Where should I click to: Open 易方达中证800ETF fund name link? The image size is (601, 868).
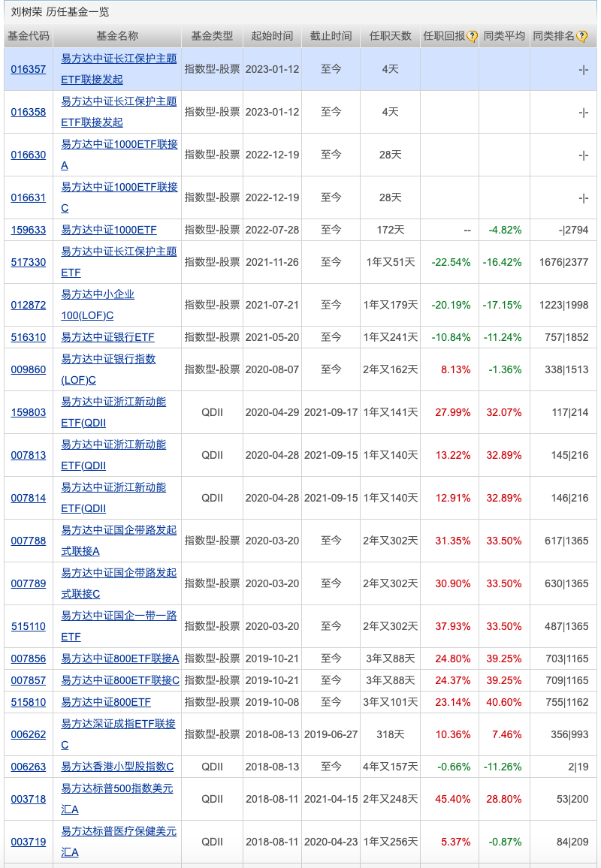(x=106, y=702)
